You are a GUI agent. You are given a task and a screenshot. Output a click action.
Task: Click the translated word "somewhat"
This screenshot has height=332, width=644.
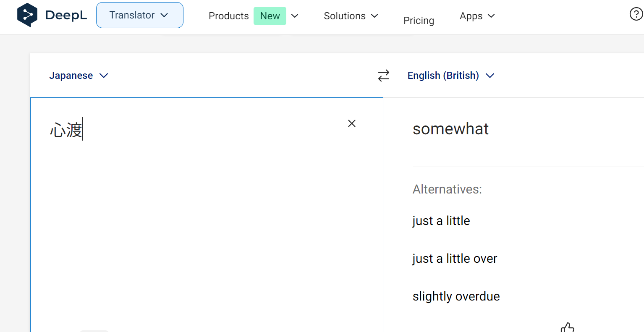450,129
